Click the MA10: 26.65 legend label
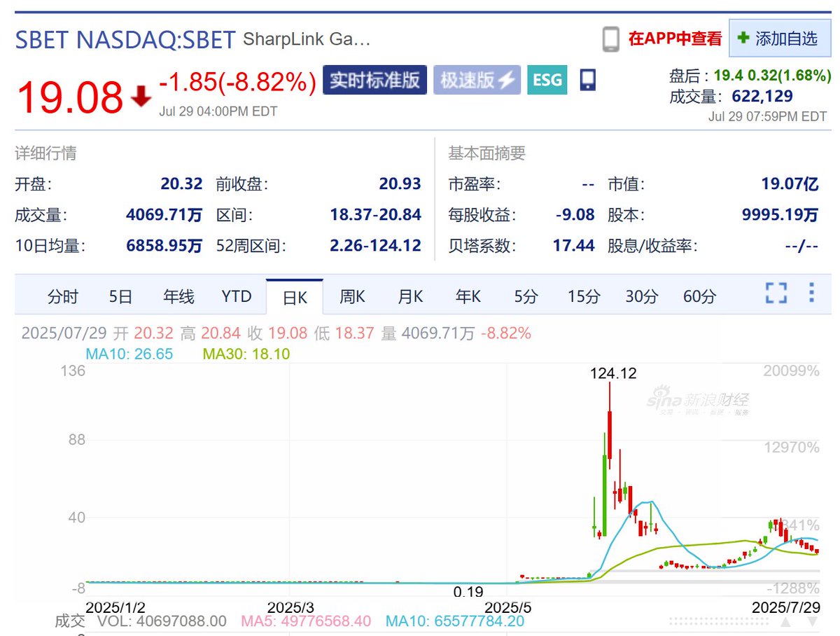Screen dimensions: 840x636 (129, 354)
